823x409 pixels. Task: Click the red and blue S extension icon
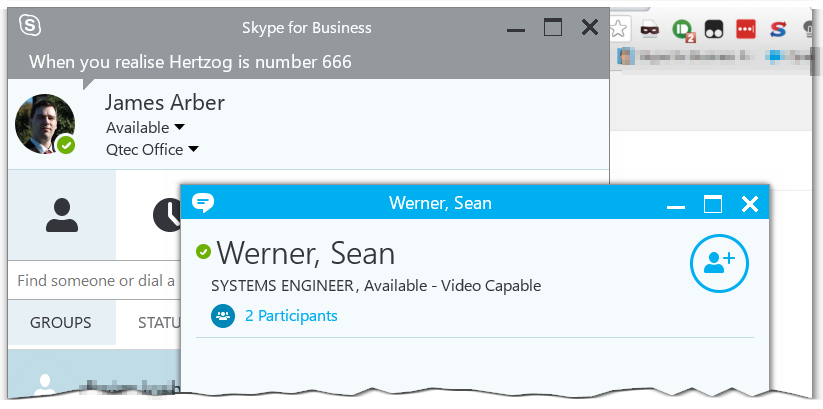point(778,29)
